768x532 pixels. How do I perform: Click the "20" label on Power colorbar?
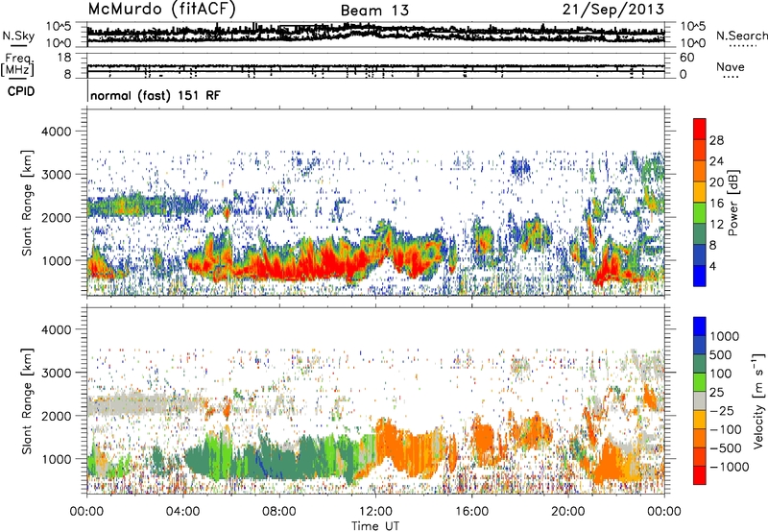click(716, 182)
